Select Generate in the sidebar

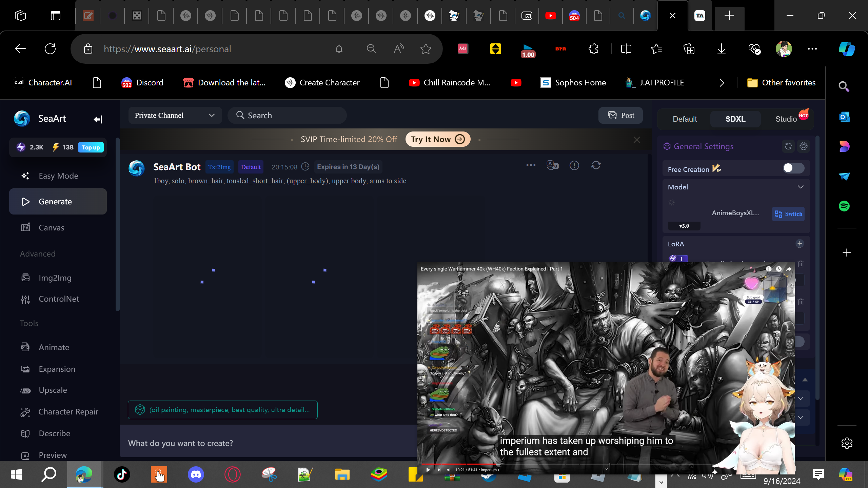(x=58, y=202)
